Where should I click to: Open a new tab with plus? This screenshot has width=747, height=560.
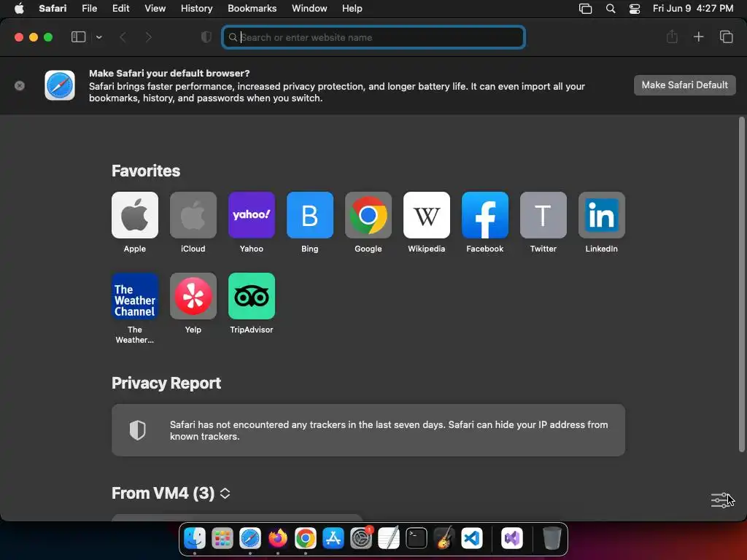tap(698, 36)
